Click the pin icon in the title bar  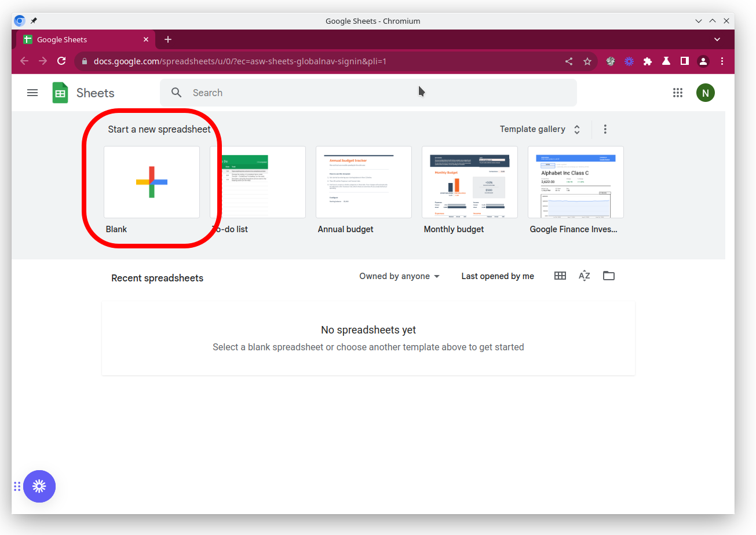[34, 21]
